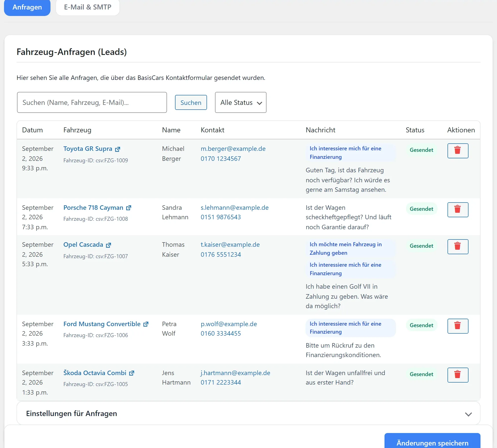Delete the Petra Wolf lead
The height and width of the screenshot is (448, 497).
pyautogui.click(x=458, y=326)
